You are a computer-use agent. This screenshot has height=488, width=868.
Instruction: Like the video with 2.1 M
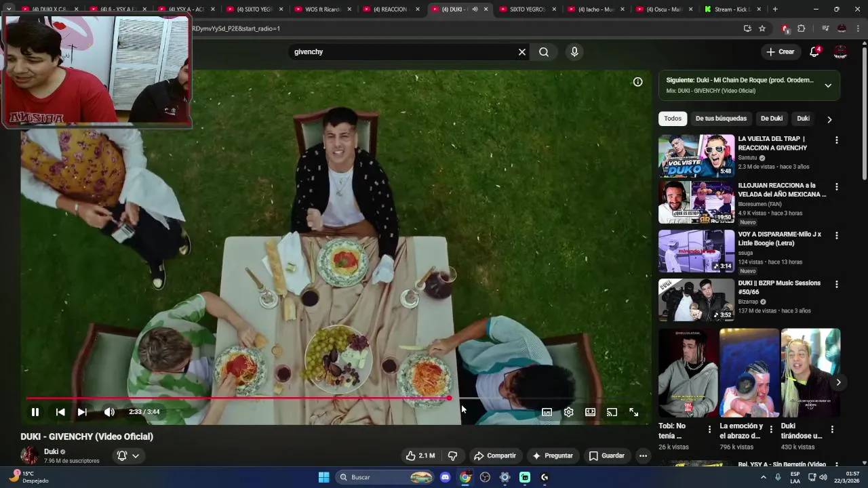pos(420,455)
